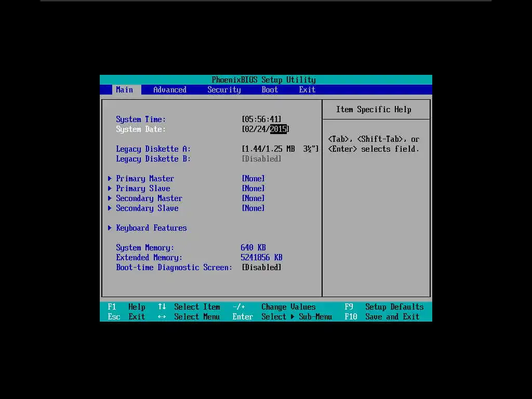Go to the Exit menu tab
Screen dimensions: 532x399
tap(307, 89)
